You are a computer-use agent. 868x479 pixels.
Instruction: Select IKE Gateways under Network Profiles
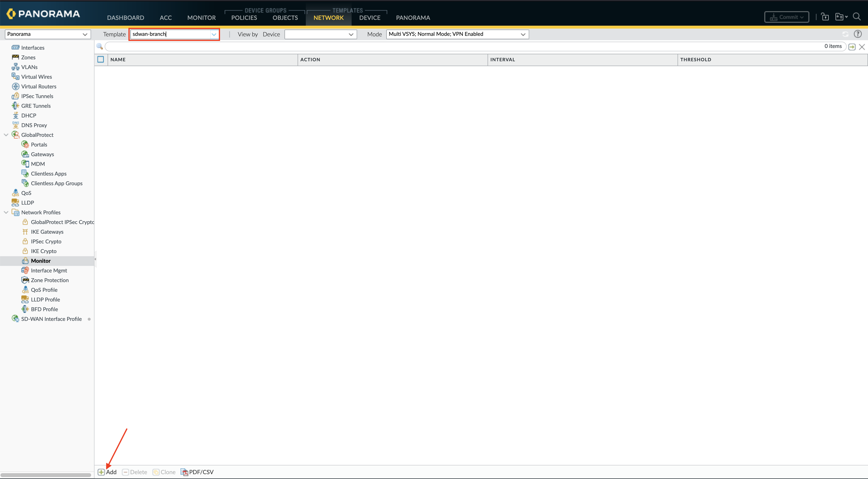pos(47,232)
